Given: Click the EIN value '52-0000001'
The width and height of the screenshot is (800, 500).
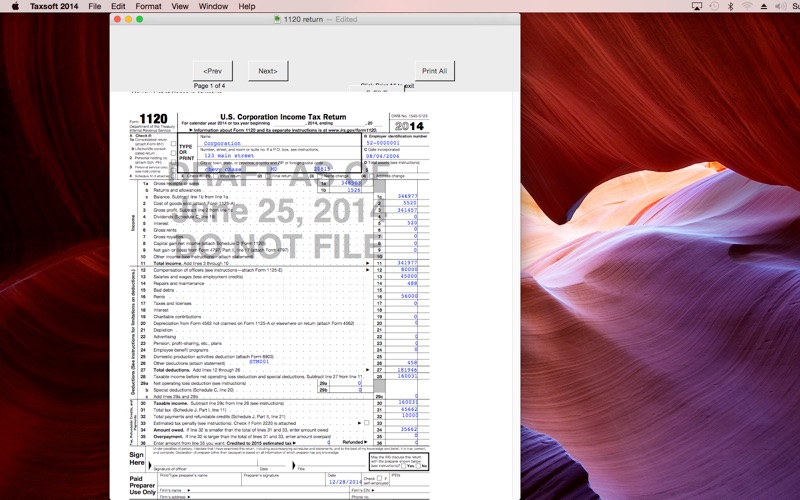Looking at the screenshot, I should coord(383,143).
